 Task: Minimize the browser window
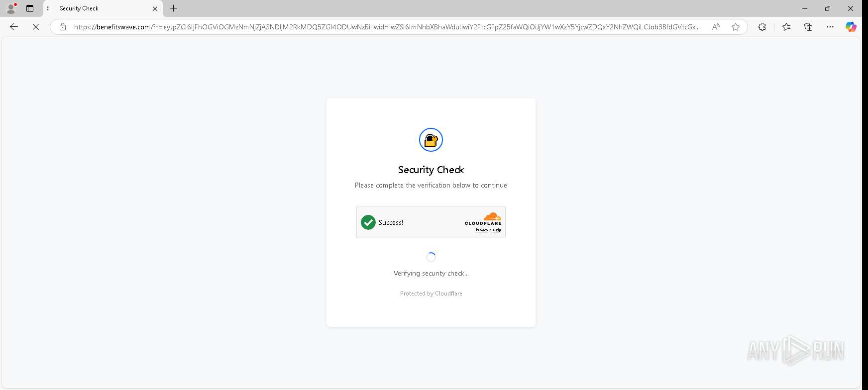tap(805, 8)
